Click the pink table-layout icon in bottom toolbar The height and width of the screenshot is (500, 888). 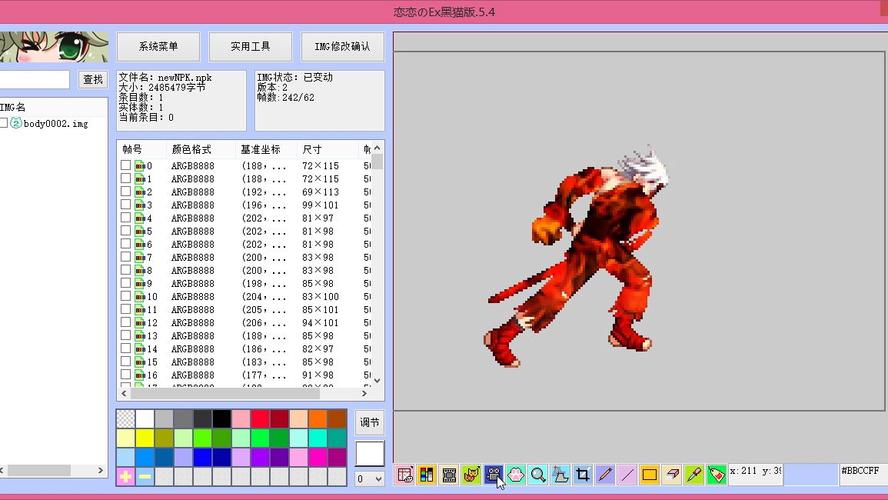tap(405, 475)
